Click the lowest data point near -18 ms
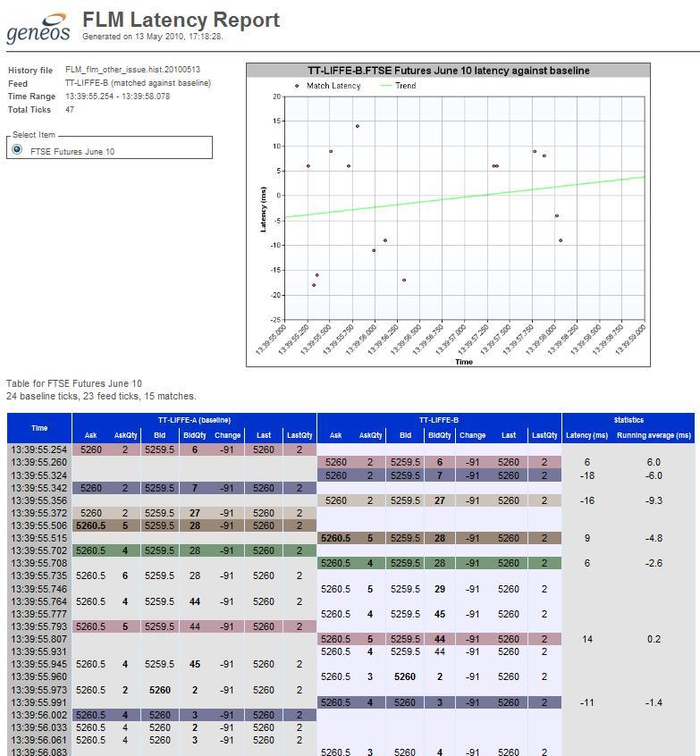The height and width of the screenshot is (756, 700). coord(314,285)
